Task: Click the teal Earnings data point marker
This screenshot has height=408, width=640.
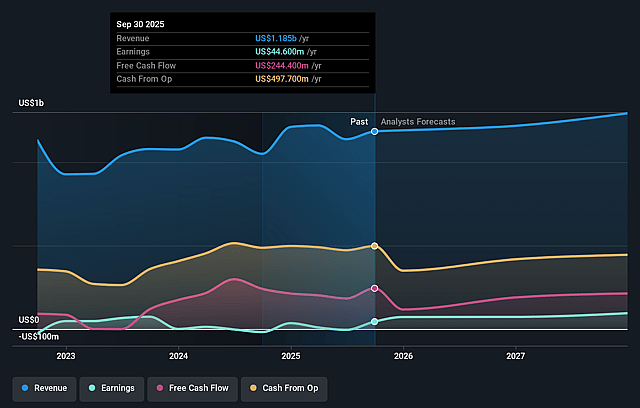Action: point(375,321)
